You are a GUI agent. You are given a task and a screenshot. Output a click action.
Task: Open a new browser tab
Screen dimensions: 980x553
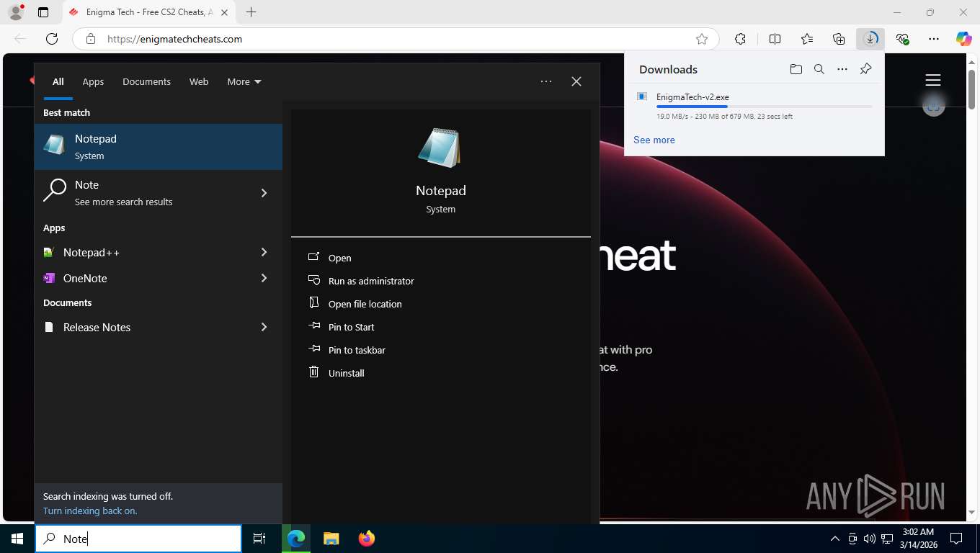[x=251, y=12]
